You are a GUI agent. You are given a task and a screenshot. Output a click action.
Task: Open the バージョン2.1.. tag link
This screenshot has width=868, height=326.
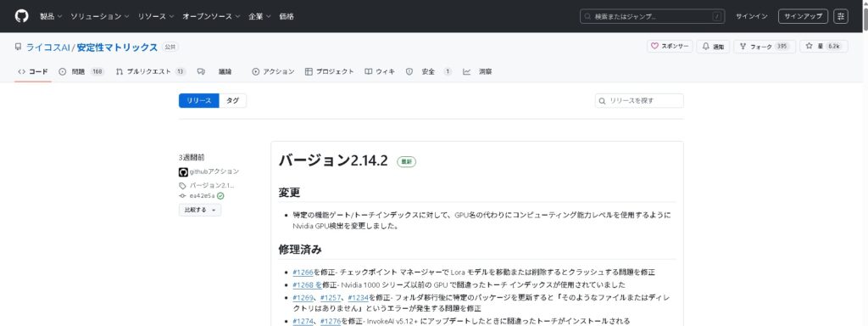[x=211, y=185]
